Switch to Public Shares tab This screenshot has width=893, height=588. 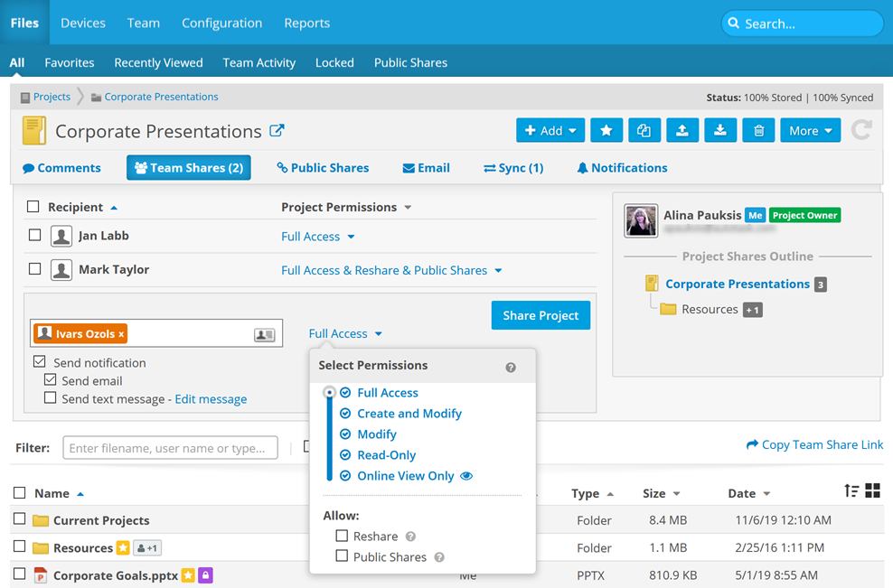(x=323, y=168)
